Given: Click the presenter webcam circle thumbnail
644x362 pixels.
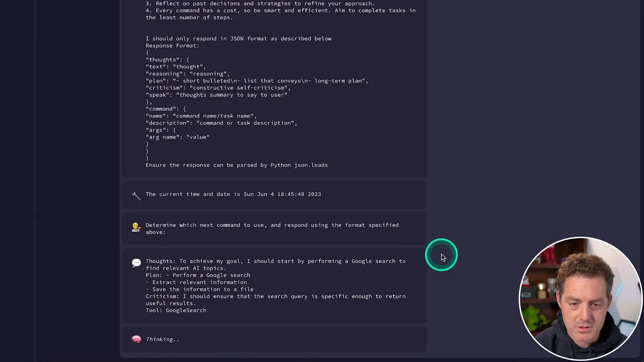Looking at the screenshot, I should pos(580,298).
